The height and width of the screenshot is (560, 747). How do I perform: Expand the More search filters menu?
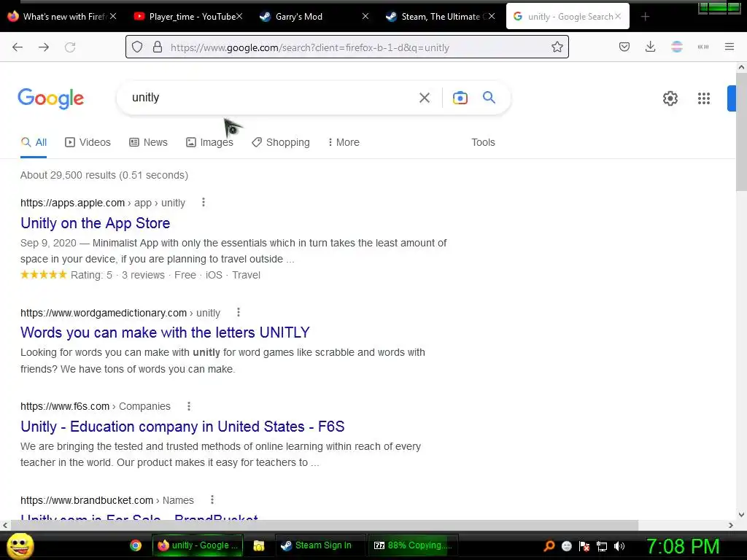(x=344, y=142)
